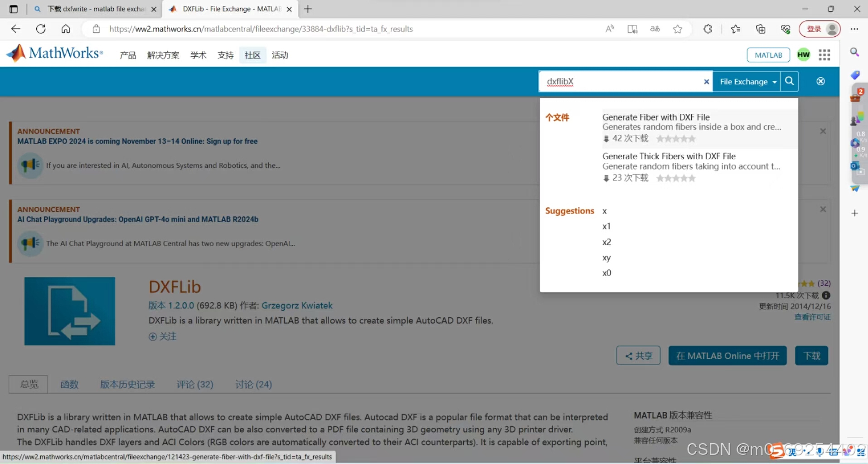
Task: Click the DXFLib file thumbnail image
Action: pyautogui.click(x=70, y=311)
